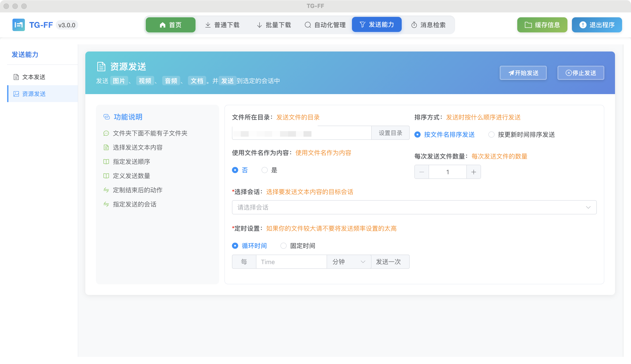Viewport: 631px width, 364px height.
Task: Increase file count with the plus stepper
Action: 473,172
